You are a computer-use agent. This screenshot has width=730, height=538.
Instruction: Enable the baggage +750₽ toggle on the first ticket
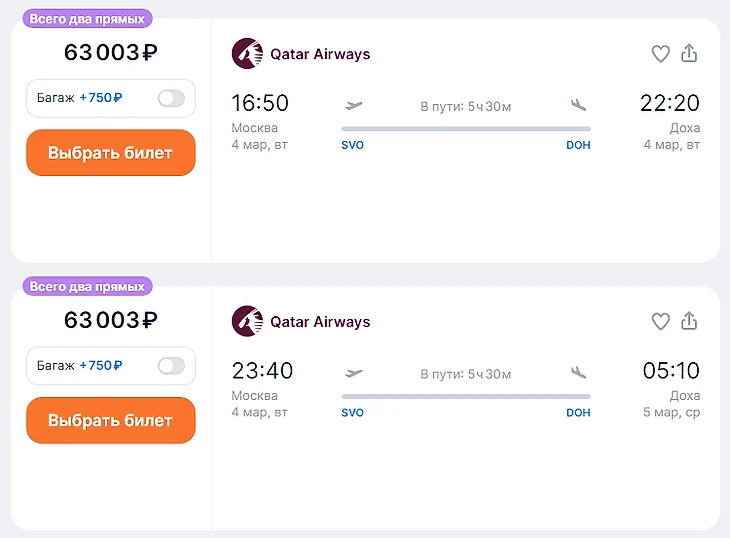[x=171, y=98]
